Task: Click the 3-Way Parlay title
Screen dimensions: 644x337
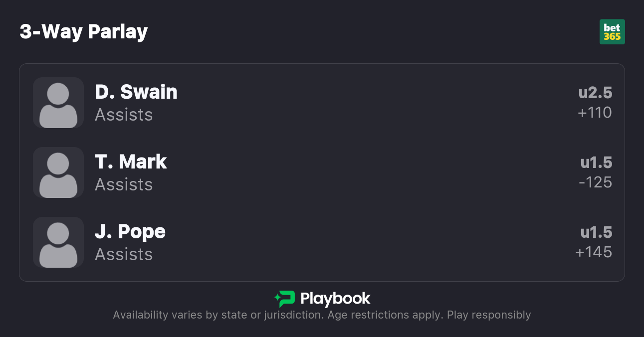Action: [84, 32]
